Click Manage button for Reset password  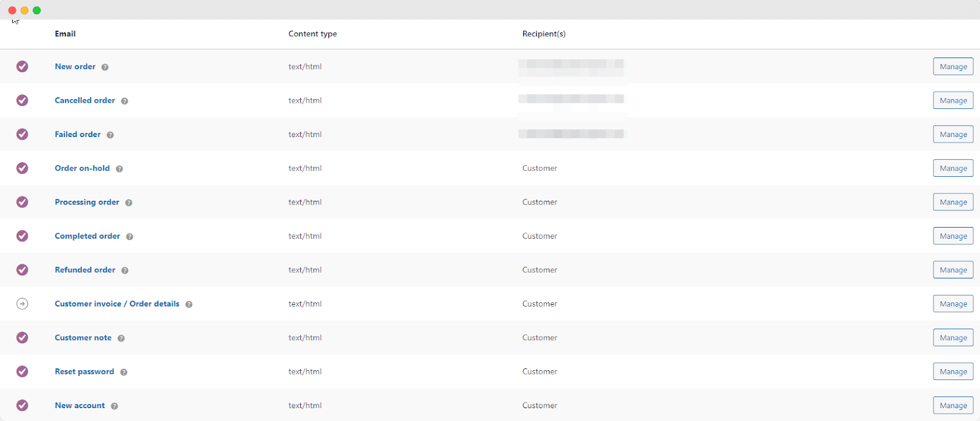[953, 371]
